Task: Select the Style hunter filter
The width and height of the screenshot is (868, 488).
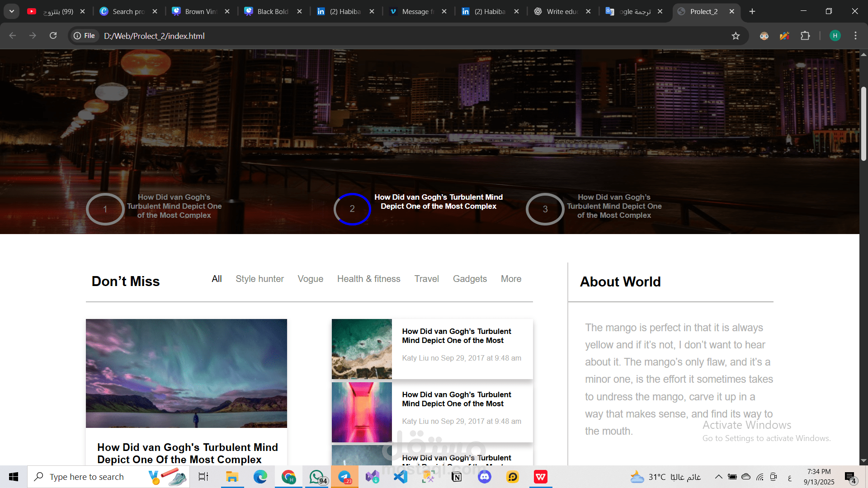Action: (x=259, y=279)
